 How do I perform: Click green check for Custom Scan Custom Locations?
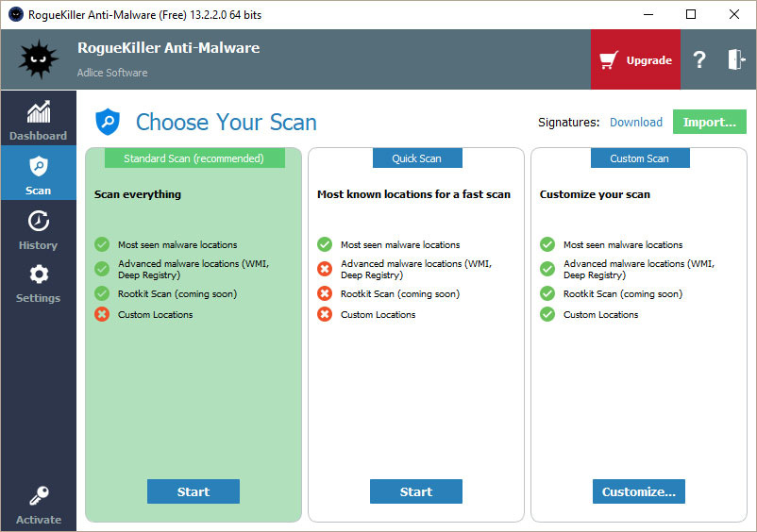tap(547, 314)
